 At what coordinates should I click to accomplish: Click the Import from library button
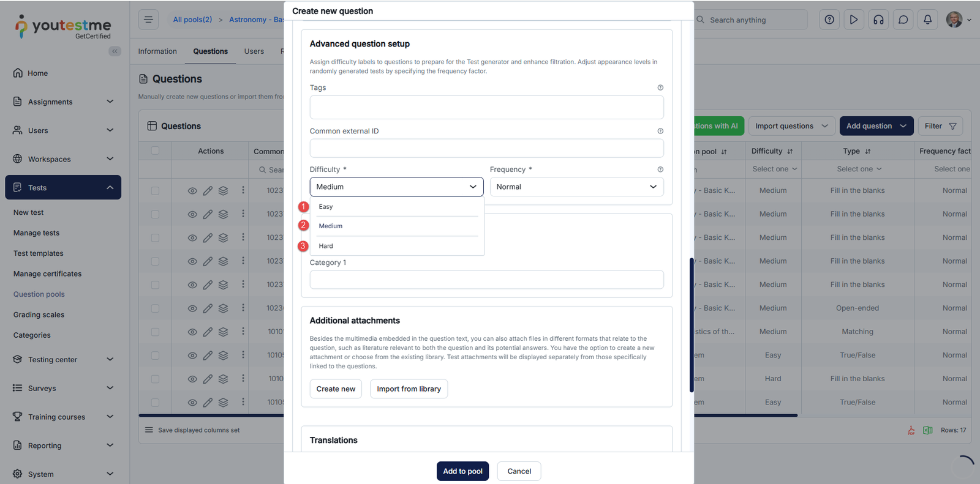pos(409,389)
